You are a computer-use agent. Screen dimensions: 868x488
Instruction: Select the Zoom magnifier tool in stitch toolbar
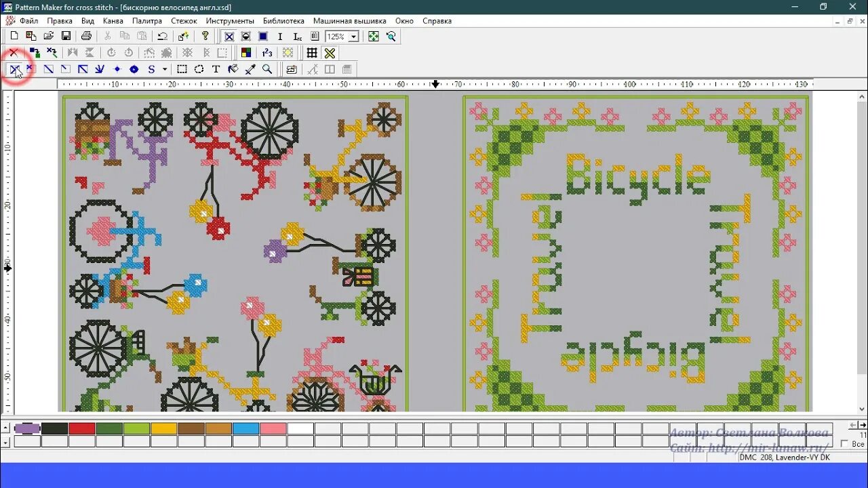267,69
